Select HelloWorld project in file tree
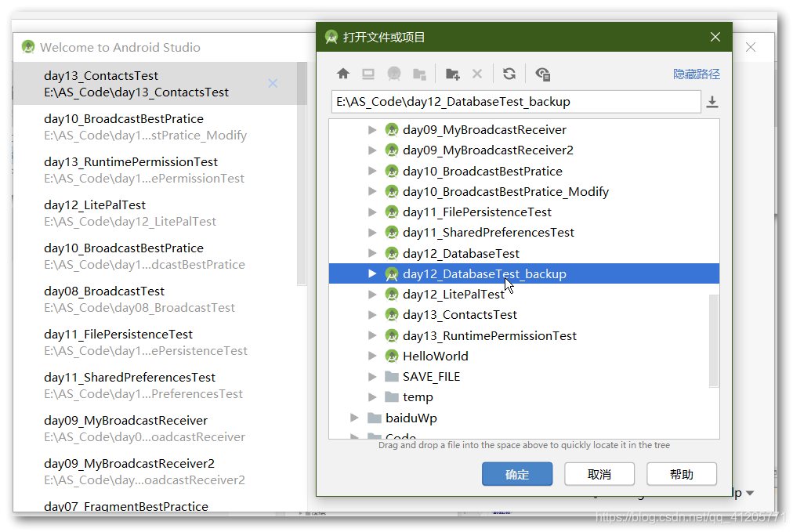Screen dimensions: 793x532 [x=436, y=356]
